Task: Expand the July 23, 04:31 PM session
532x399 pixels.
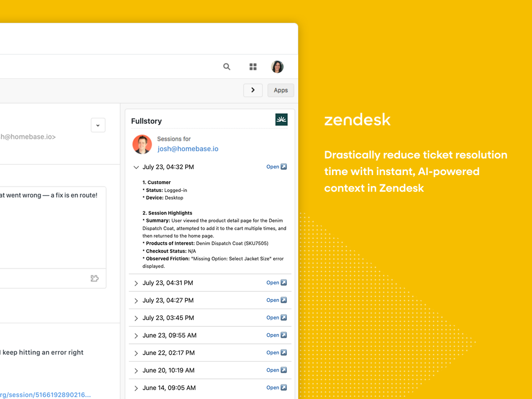Action: pyautogui.click(x=136, y=283)
